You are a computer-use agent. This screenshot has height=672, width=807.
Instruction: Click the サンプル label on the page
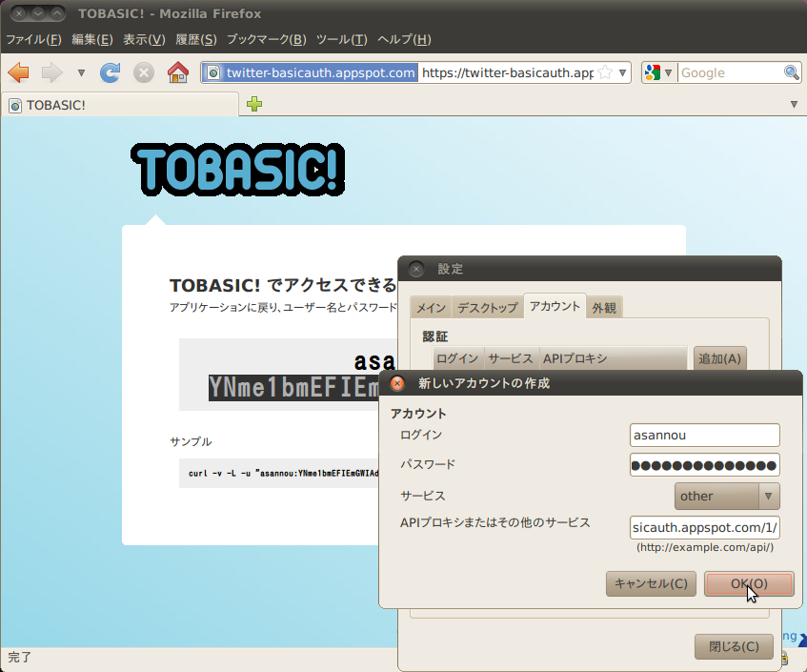[x=191, y=442]
